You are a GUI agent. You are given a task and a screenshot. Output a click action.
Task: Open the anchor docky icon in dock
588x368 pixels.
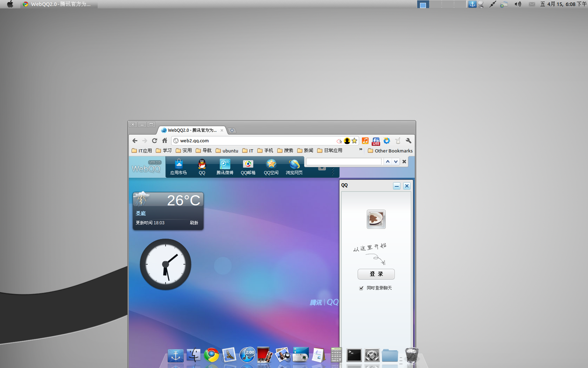click(x=176, y=355)
